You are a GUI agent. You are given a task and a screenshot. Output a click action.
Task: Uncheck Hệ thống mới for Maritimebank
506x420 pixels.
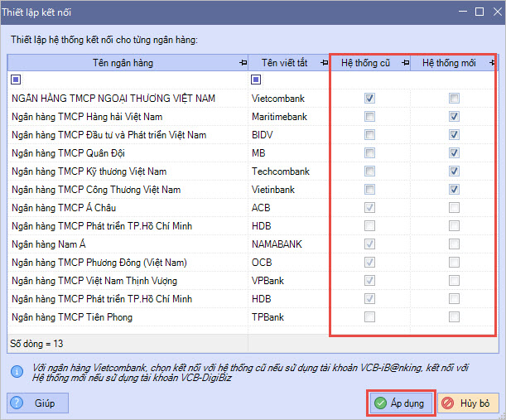click(x=454, y=117)
